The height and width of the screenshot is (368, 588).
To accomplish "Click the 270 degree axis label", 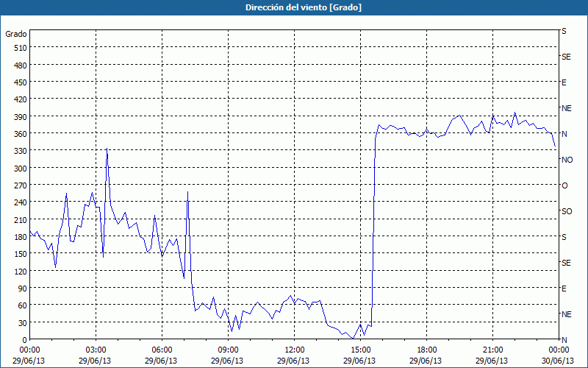I will 21,185.
